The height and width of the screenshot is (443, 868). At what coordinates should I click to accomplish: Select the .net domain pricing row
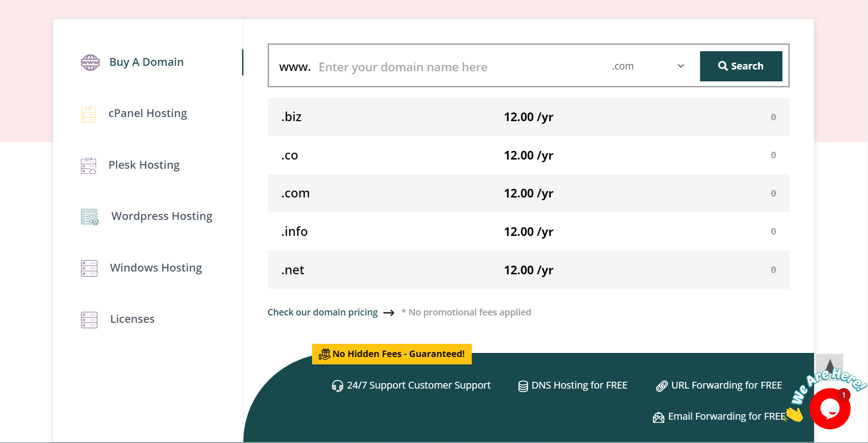click(528, 270)
